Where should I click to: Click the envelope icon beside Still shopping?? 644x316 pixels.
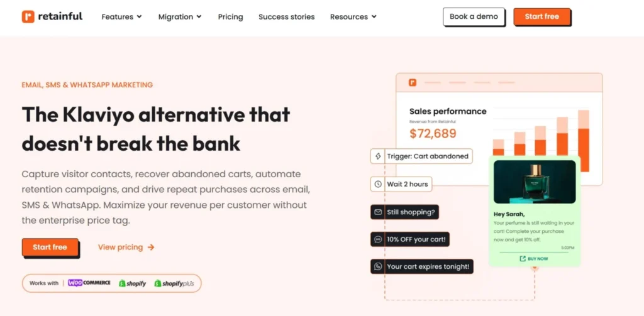pos(378,212)
